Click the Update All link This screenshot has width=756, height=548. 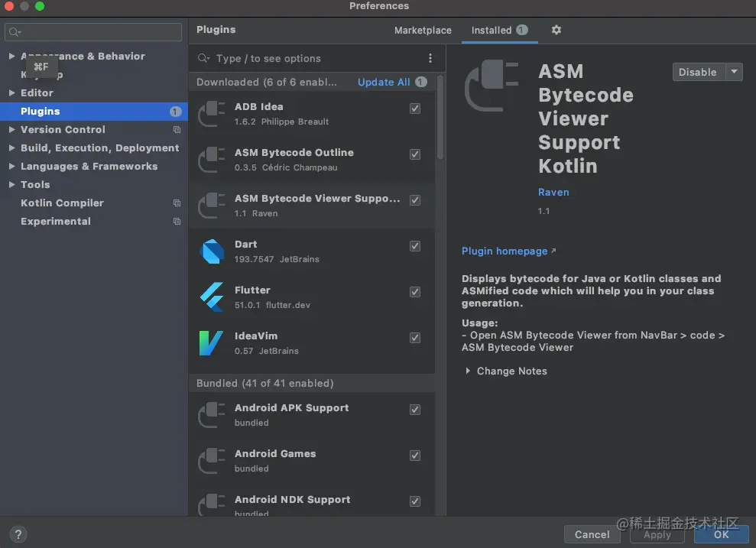click(384, 82)
